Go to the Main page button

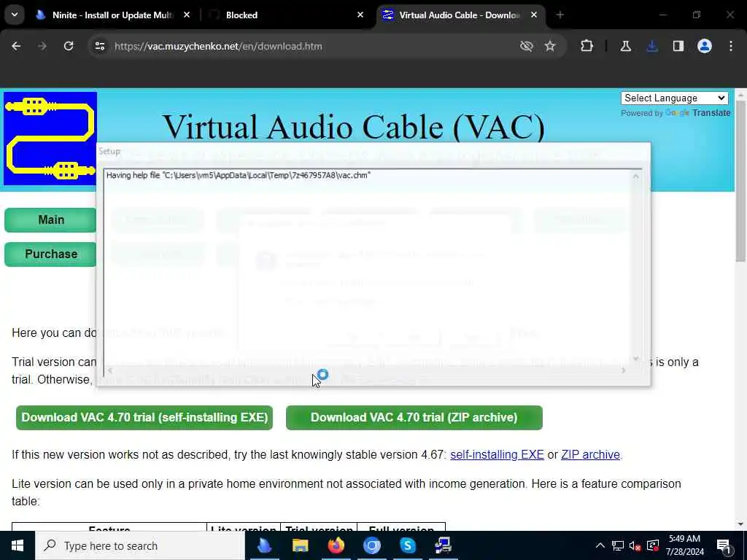click(51, 220)
